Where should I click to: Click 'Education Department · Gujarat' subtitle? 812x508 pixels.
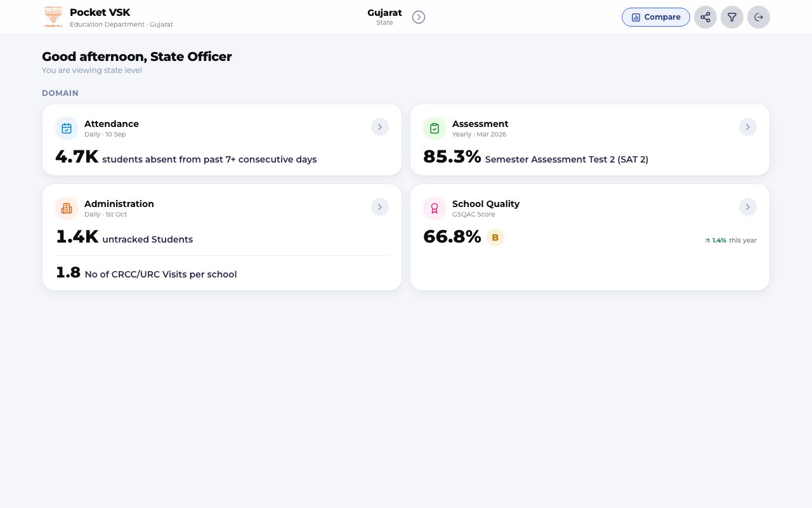(x=121, y=25)
